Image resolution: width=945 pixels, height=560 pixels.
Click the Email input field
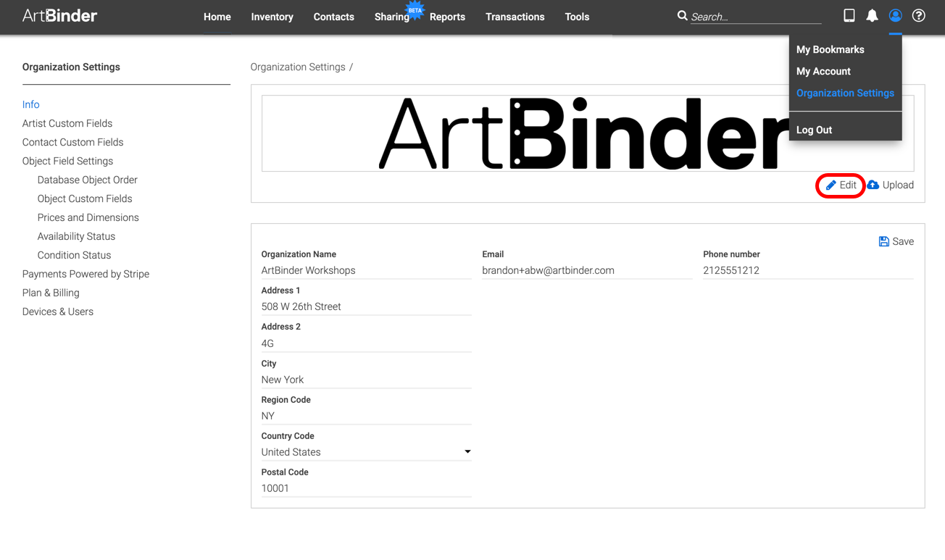pos(587,270)
